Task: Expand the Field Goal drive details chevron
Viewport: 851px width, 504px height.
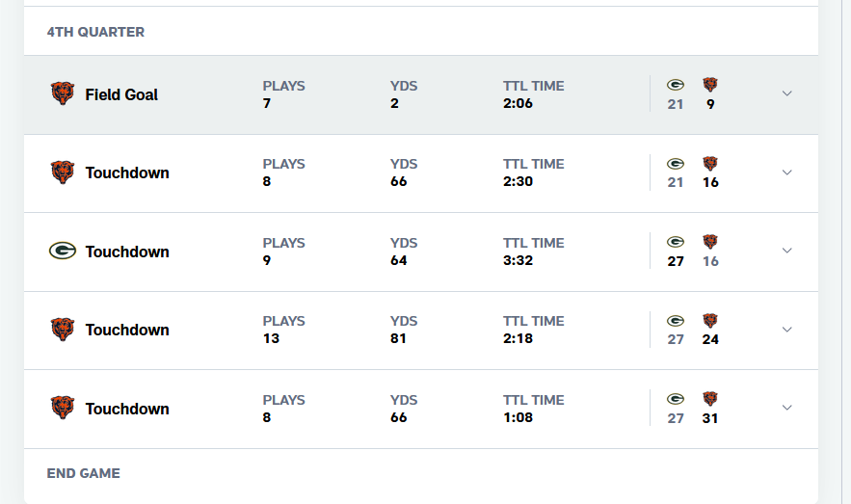Action: click(x=787, y=93)
